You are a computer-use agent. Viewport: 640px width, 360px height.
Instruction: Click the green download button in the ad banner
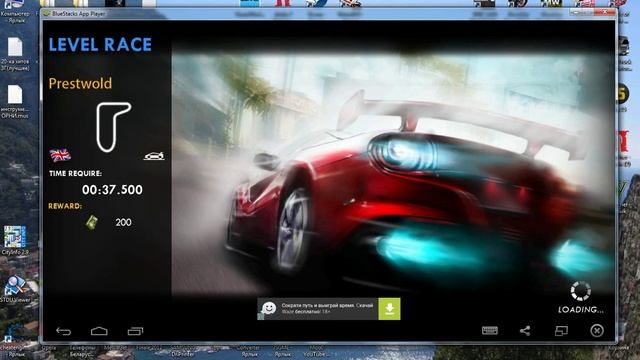tap(389, 309)
